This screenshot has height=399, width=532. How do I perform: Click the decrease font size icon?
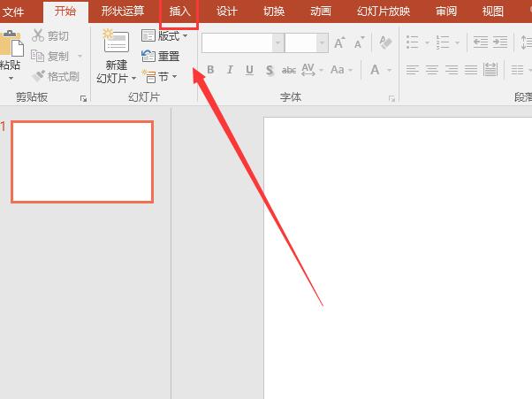click(360, 42)
